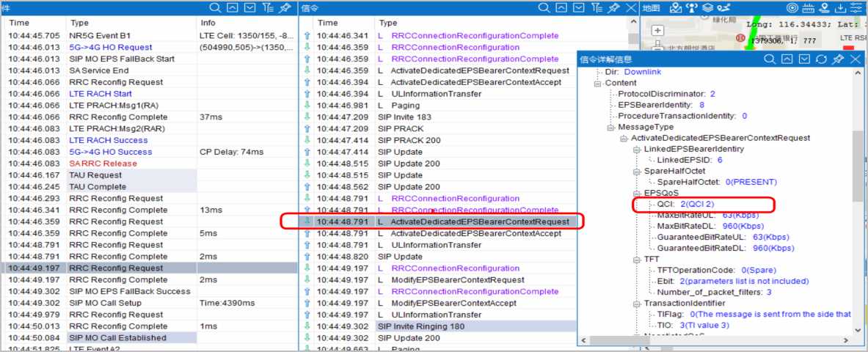Click the Info column header in the events list

[x=208, y=23]
